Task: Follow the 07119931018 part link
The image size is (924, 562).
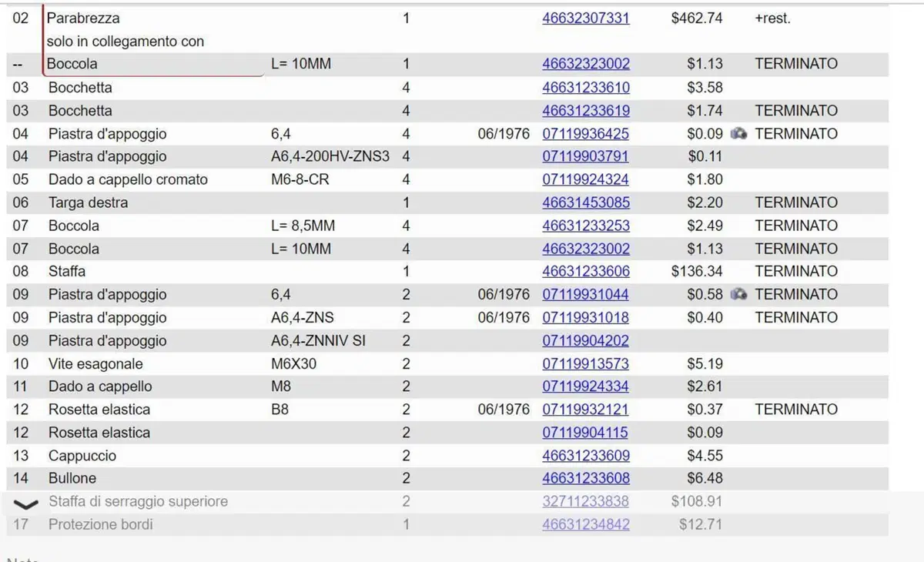Action: click(586, 317)
